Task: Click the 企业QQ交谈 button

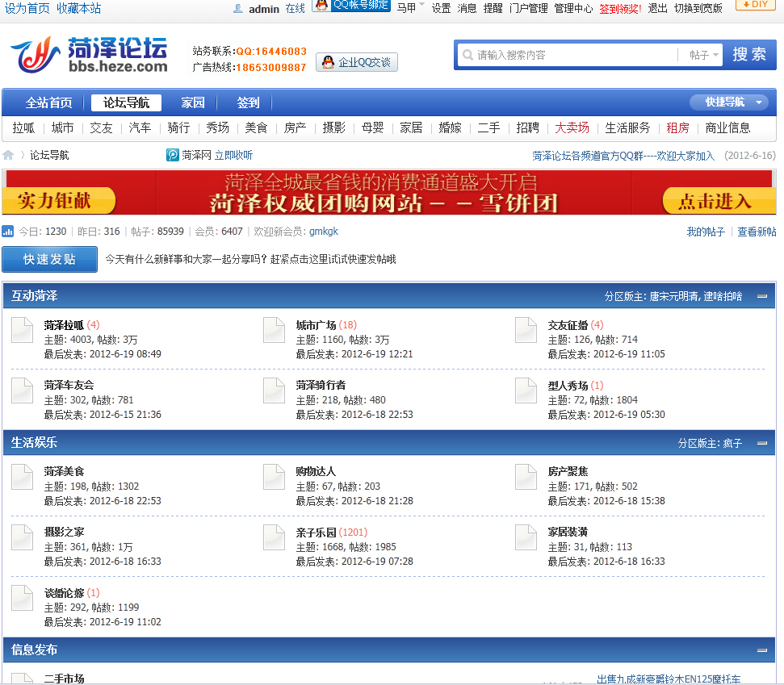Action: pyautogui.click(x=357, y=62)
